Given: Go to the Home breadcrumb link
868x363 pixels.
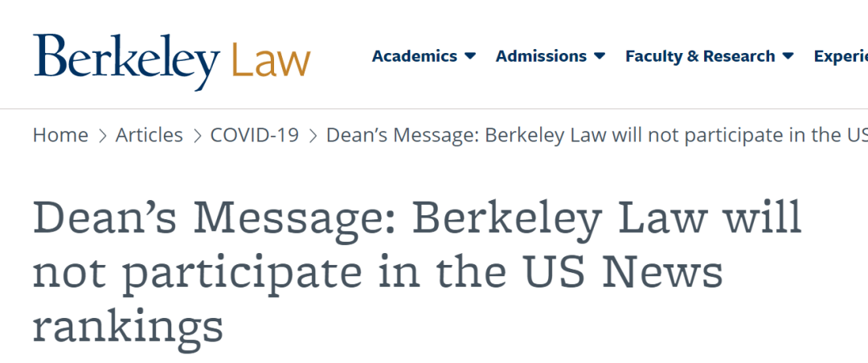Looking at the screenshot, I should click(60, 135).
